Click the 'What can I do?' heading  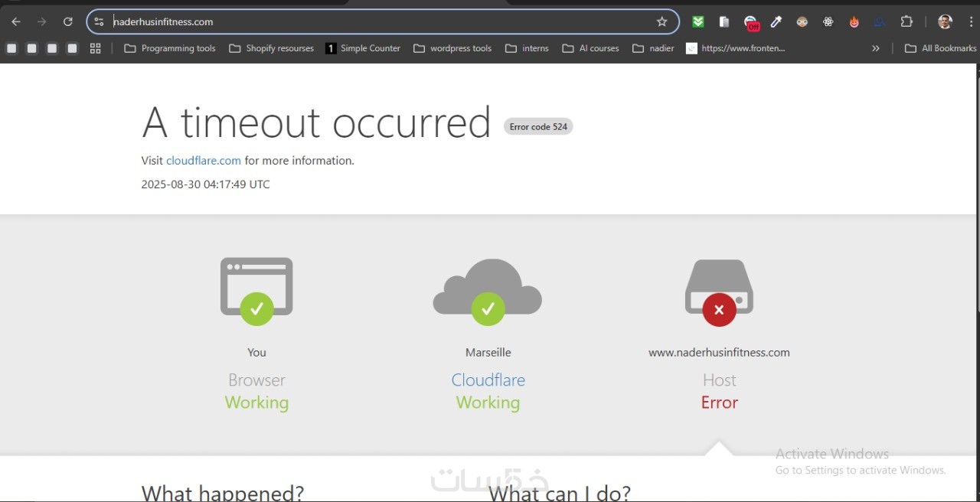[x=560, y=492]
